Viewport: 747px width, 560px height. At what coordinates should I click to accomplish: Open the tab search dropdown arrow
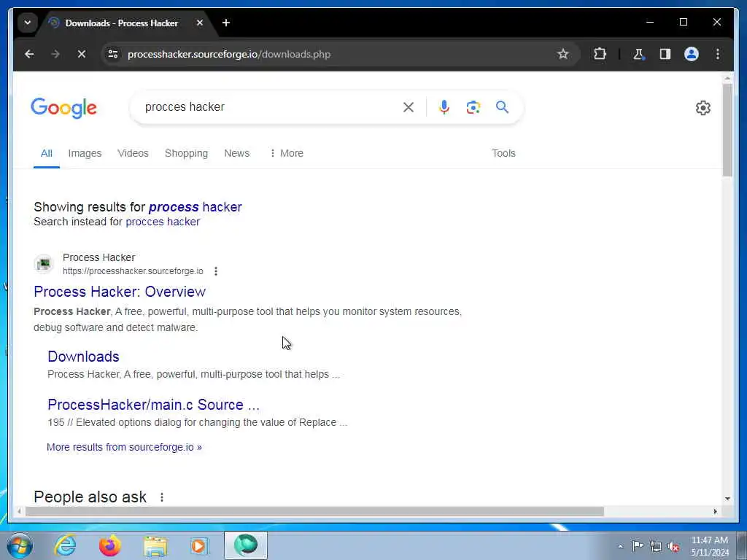(28, 23)
